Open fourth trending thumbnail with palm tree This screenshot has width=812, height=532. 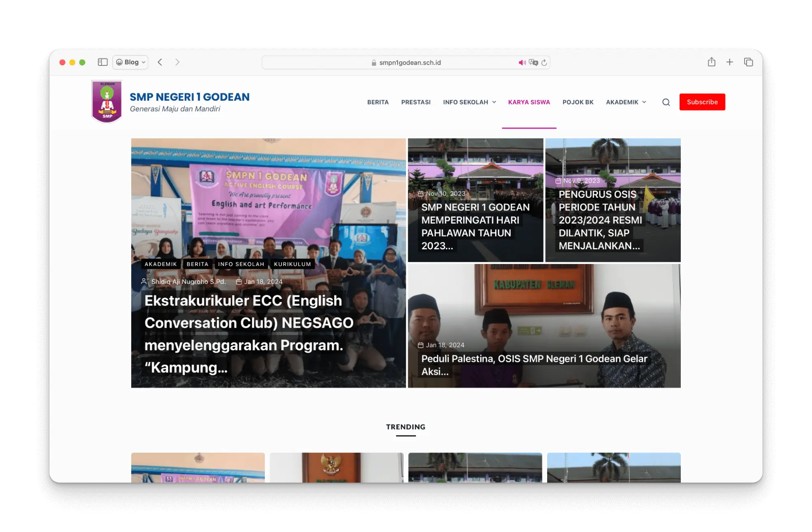[613, 467]
